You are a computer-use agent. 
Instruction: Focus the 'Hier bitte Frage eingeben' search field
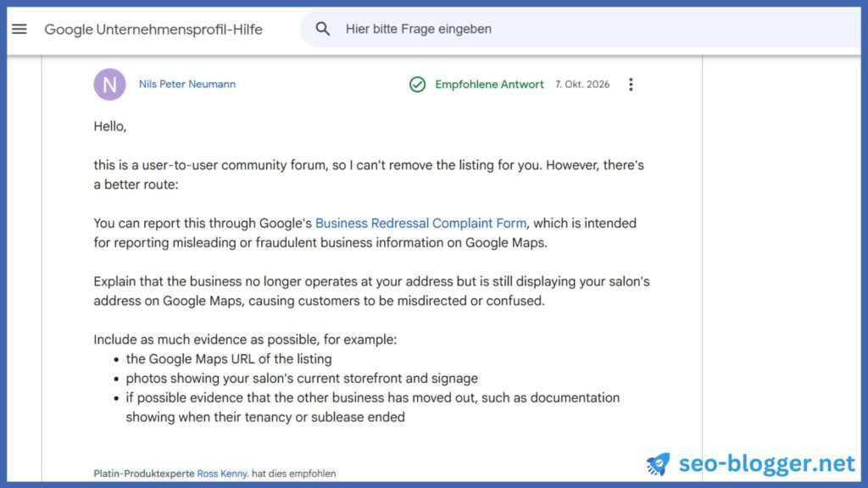tap(580, 29)
